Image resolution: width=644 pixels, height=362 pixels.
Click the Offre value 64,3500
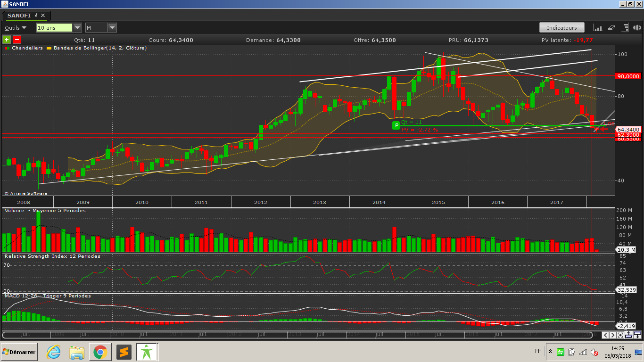click(384, 40)
